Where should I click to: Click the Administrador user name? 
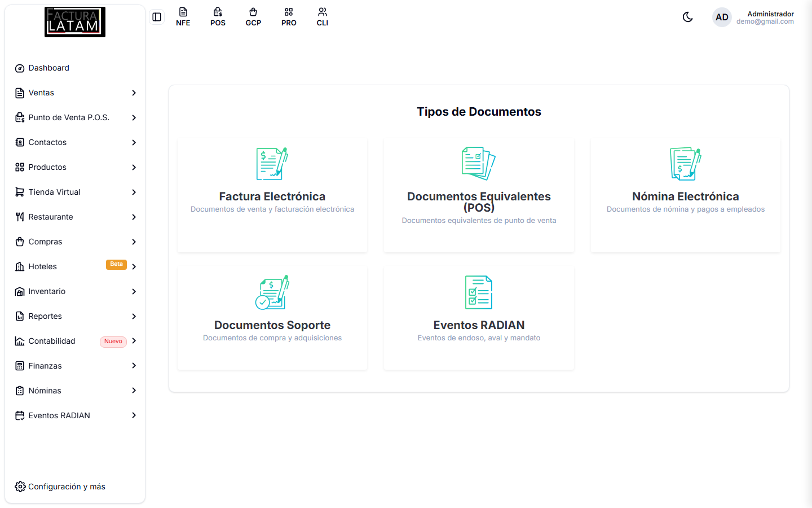pyautogui.click(x=770, y=14)
